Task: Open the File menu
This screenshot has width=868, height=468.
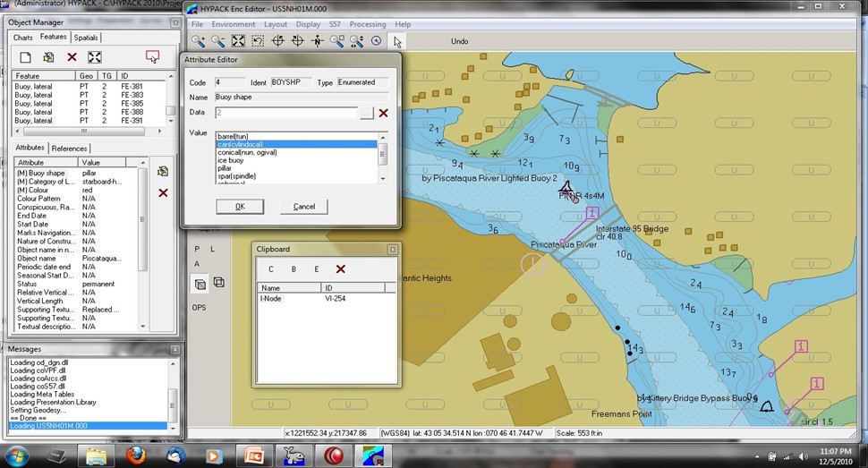Action: pos(197,24)
